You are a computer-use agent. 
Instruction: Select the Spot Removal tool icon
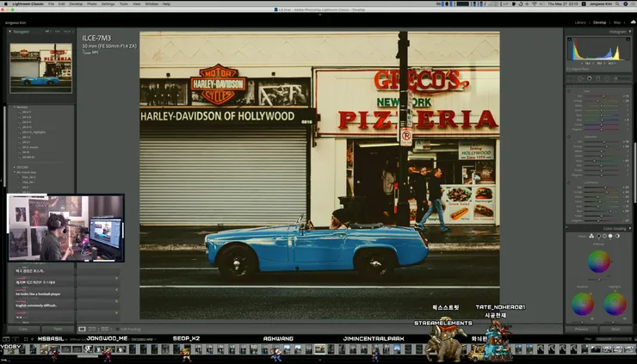click(x=580, y=78)
